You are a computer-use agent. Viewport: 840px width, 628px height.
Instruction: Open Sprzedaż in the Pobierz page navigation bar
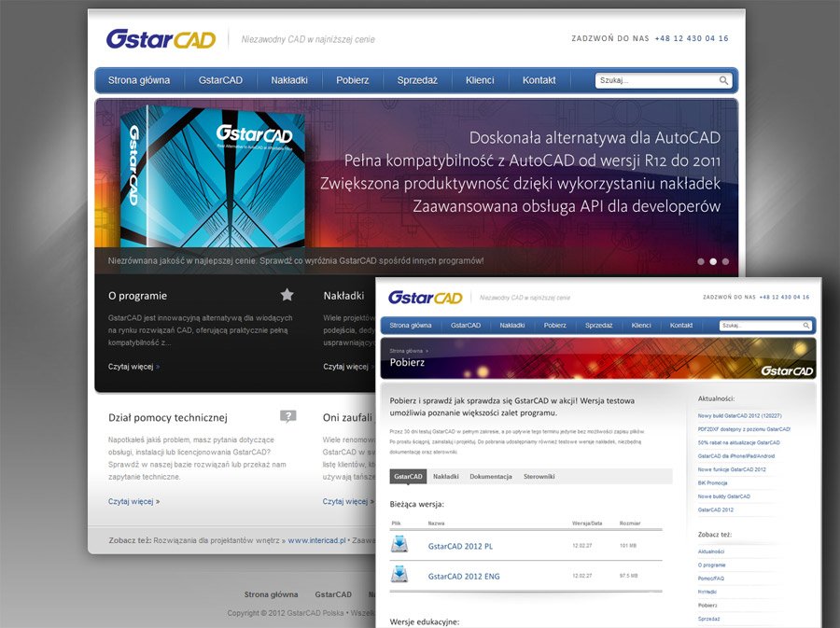[599, 326]
